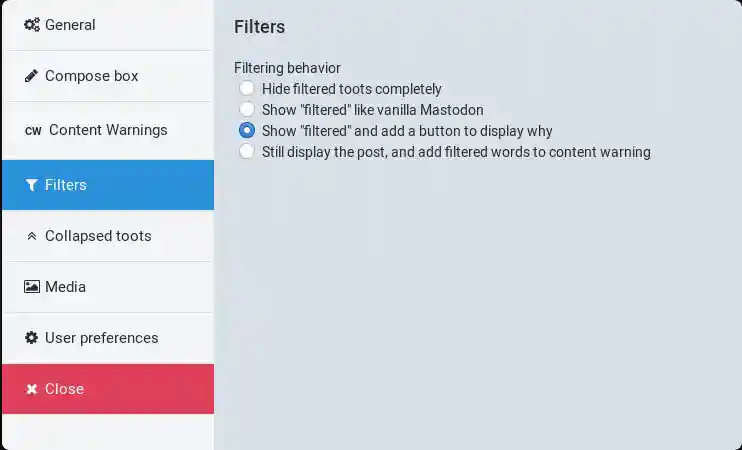Screen dimensions: 742x450
Task: Click the CW Content Warnings icon
Action: [x=33, y=131]
